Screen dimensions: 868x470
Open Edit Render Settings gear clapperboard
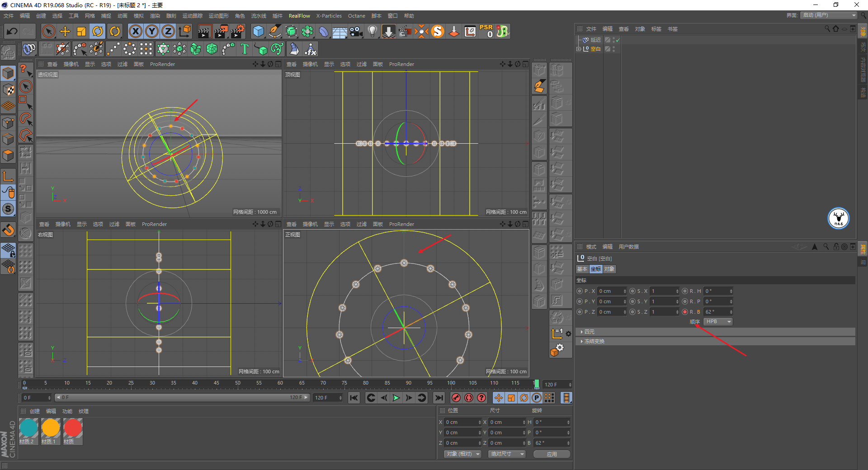[238, 31]
